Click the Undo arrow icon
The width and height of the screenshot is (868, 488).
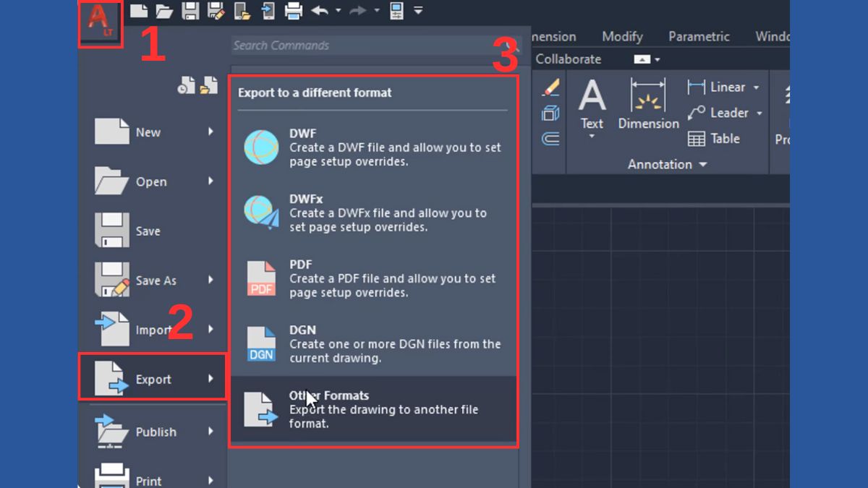coord(319,11)
